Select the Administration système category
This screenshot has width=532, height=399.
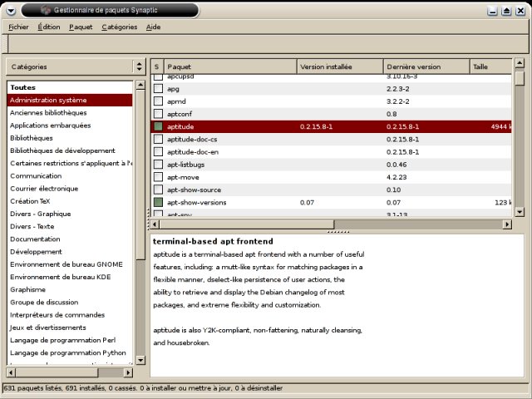[48, 100]
